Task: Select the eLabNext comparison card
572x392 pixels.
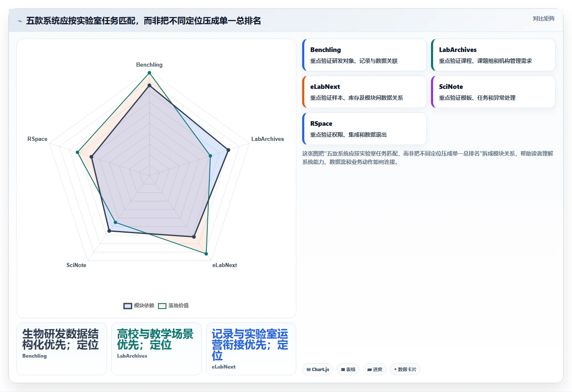Action: 364,92
